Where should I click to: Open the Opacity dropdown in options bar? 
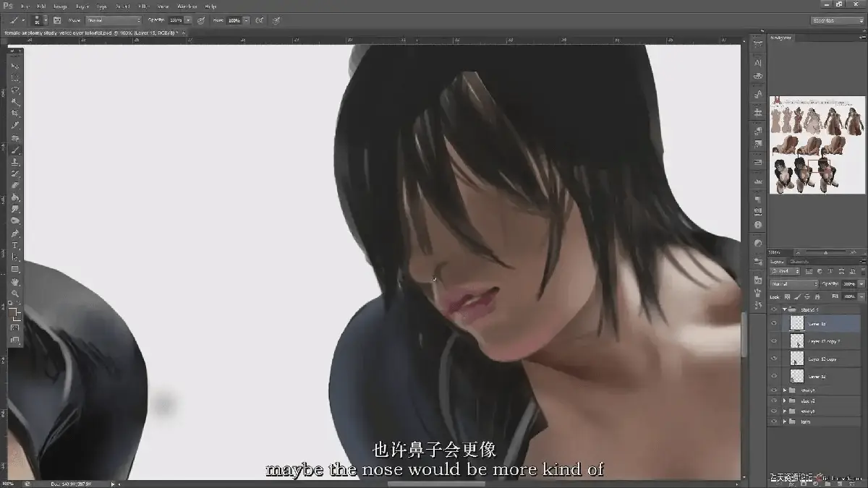point(189,20)
